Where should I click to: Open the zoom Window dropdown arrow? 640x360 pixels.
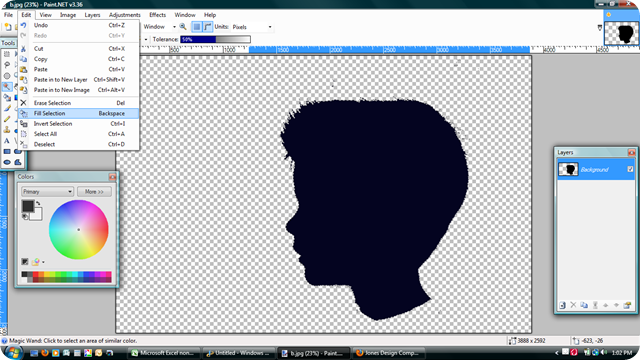[x=174, y=27]
